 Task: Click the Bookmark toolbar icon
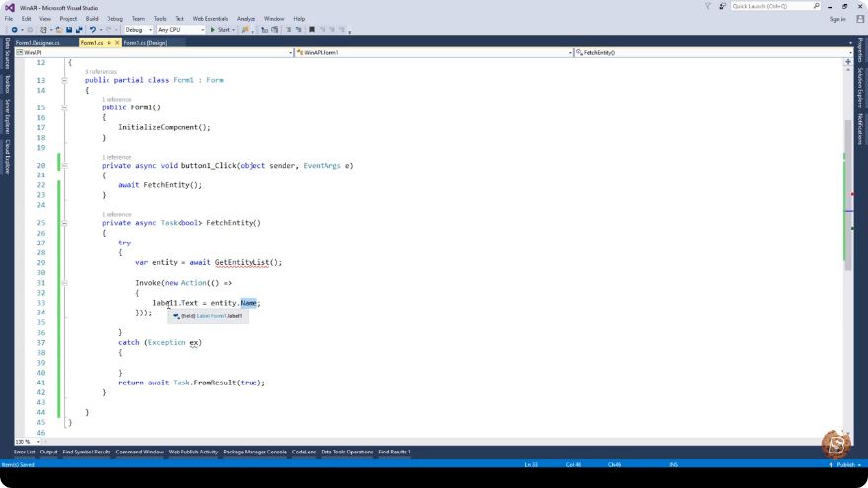[x=311, y=30]
